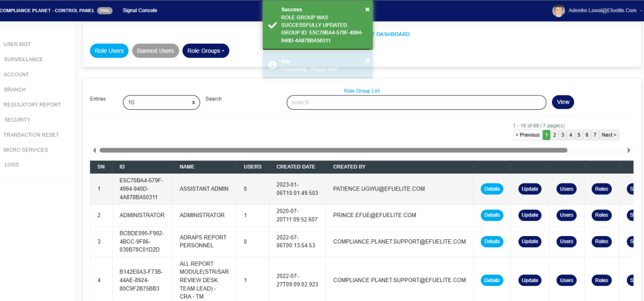Expand the Entries count selector
Screen dimensions: 644x301
[x=161, y=102]
